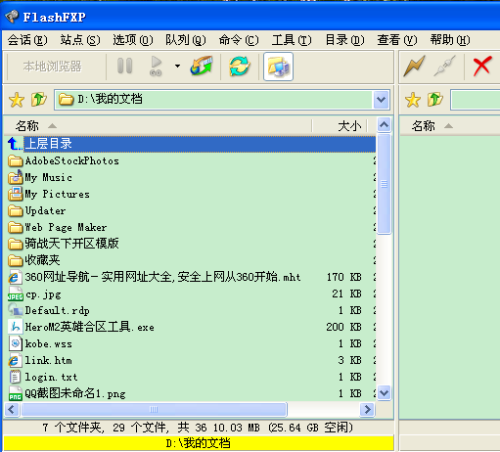Sort by left pane 名称 column header
The image size is (500, 452).
(x=158, y=126)
